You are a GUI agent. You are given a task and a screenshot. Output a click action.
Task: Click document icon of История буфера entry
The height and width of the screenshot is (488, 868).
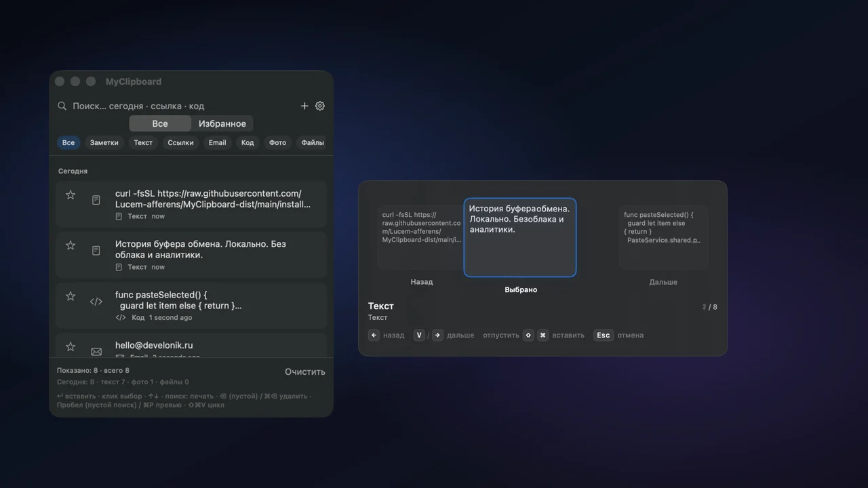[96, 251]
